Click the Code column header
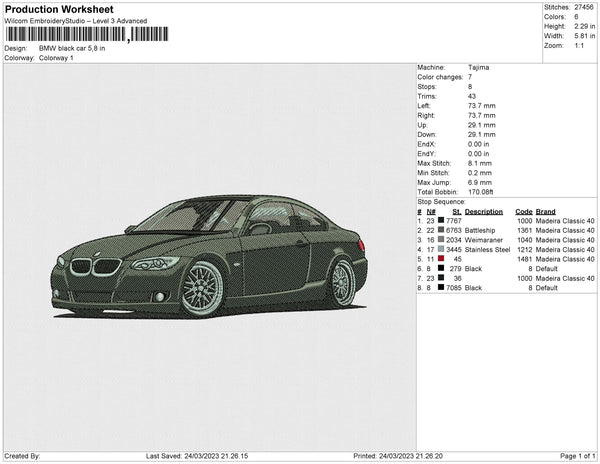This screenshot has width=600, height=464. [x=523, y=212]
